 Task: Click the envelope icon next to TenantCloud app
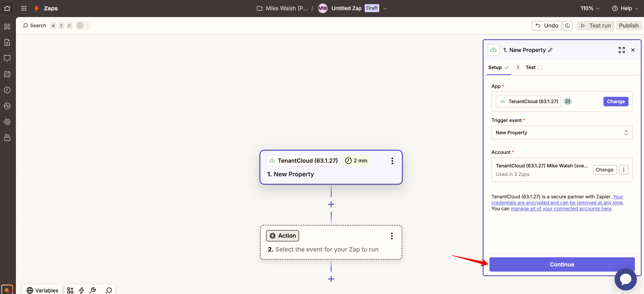(568, 101)
